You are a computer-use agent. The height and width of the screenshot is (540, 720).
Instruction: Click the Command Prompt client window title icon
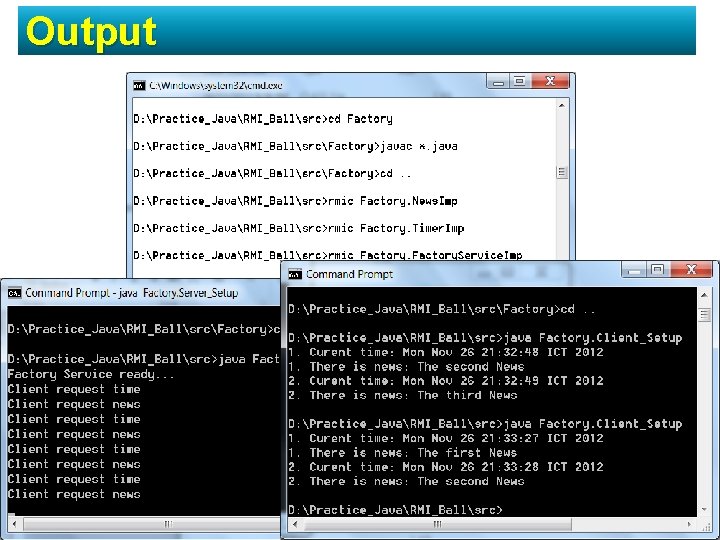(295, 274)
